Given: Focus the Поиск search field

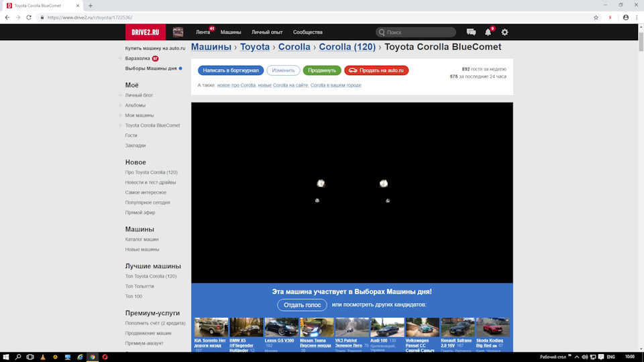Looking at the screenshot, I should tap(416, 32).
